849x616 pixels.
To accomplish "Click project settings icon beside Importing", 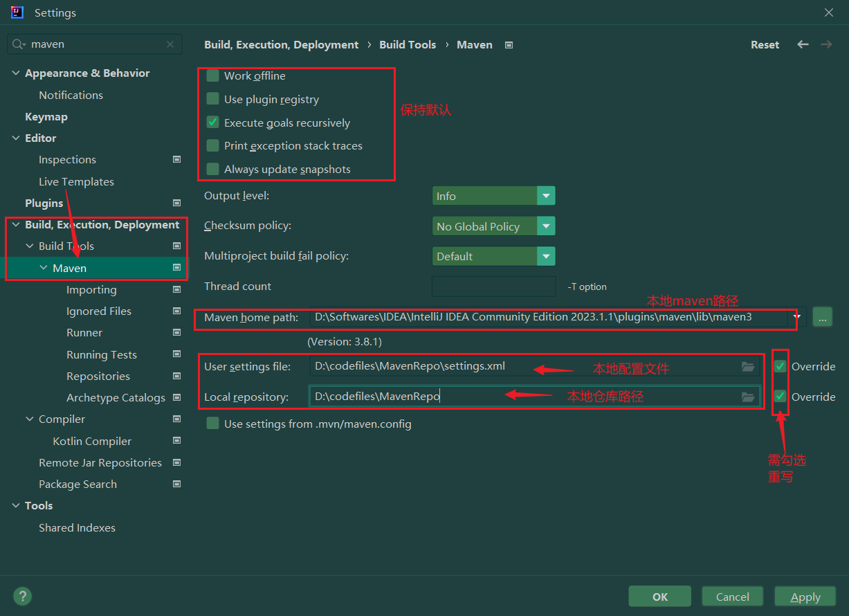I will (176, 289).
